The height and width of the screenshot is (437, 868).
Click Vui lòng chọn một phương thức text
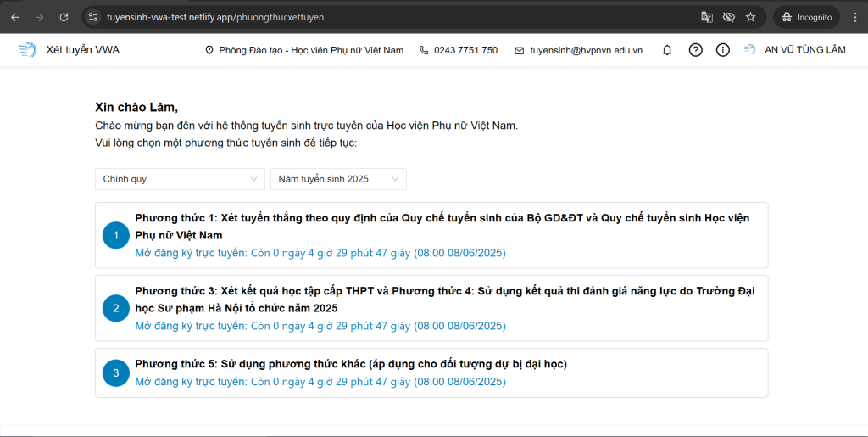pyautogui.click(x=225, y=143)
